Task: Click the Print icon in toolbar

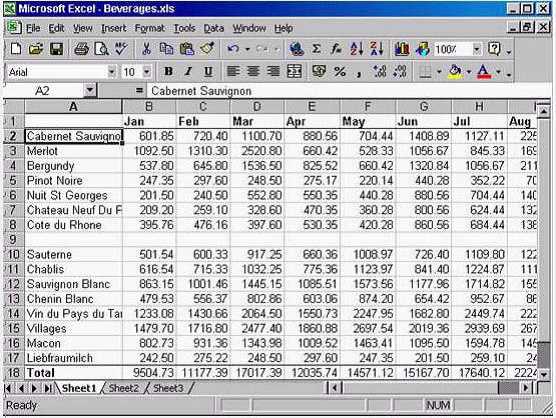Action: (x=81, y=49)
